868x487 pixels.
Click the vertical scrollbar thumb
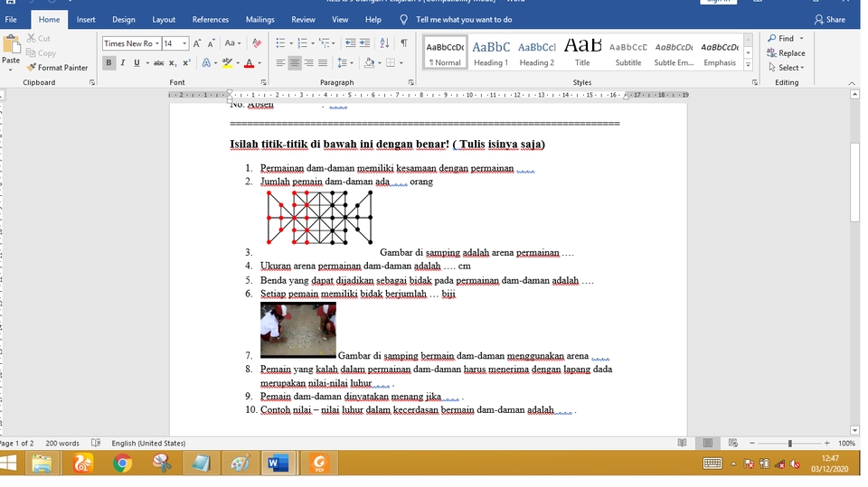[x=854, y=183]
